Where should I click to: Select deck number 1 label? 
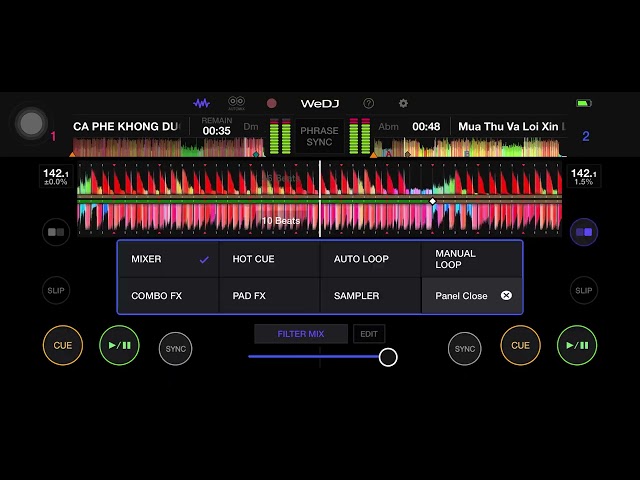53,136
